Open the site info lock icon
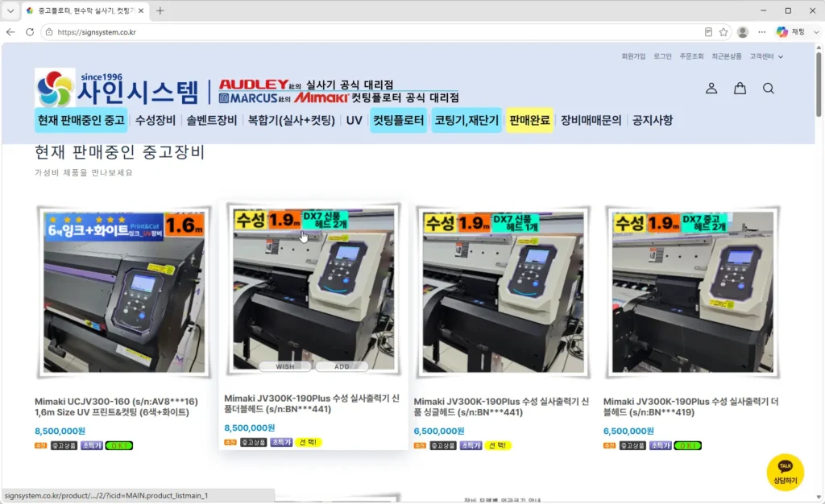Image resolution: width=825 pixels, height=504 pixels. click(x=49, y=32)
